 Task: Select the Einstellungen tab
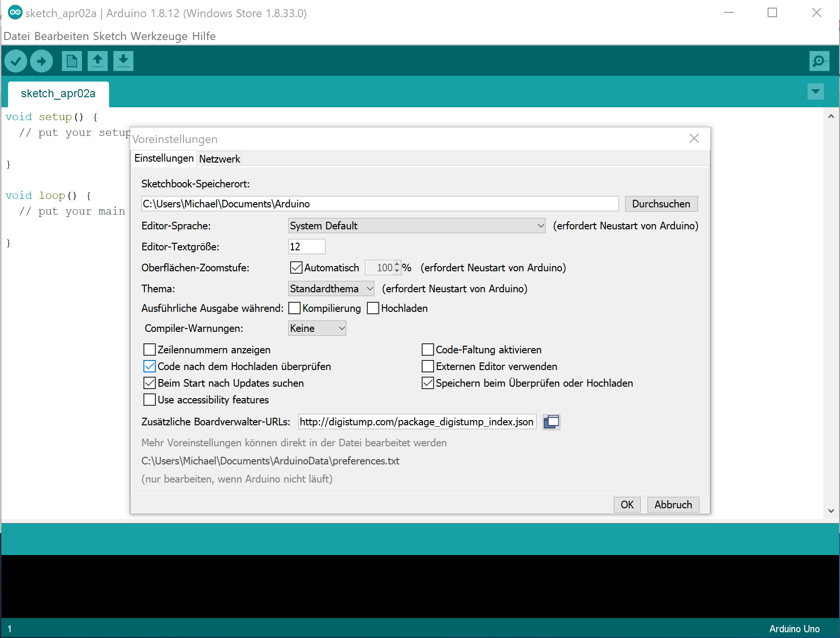tap(164, 158)
